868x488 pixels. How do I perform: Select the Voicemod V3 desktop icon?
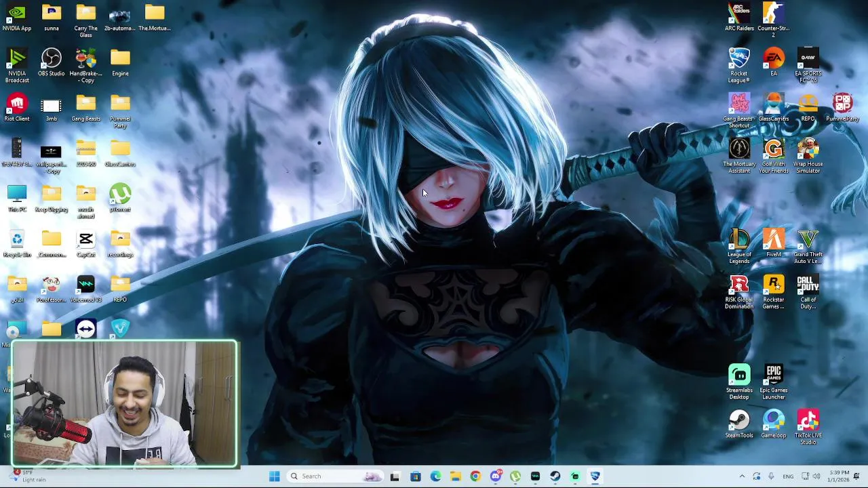click(86, 289)
